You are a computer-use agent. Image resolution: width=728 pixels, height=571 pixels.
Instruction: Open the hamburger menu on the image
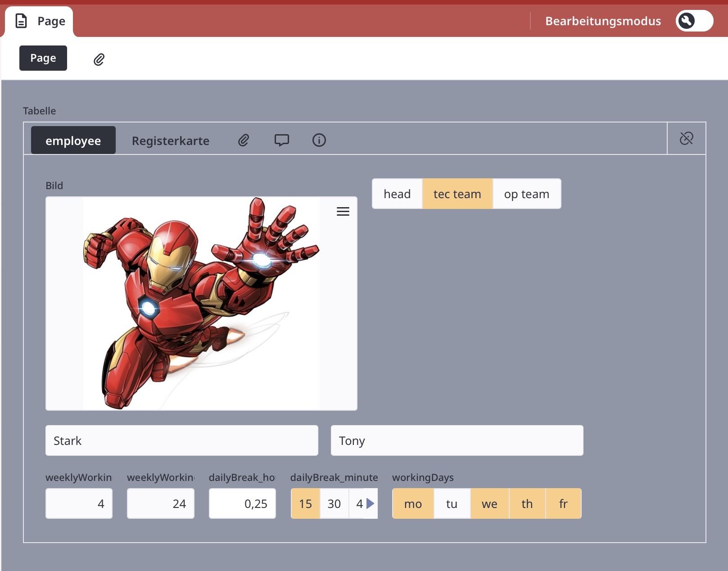coord(343,212)
